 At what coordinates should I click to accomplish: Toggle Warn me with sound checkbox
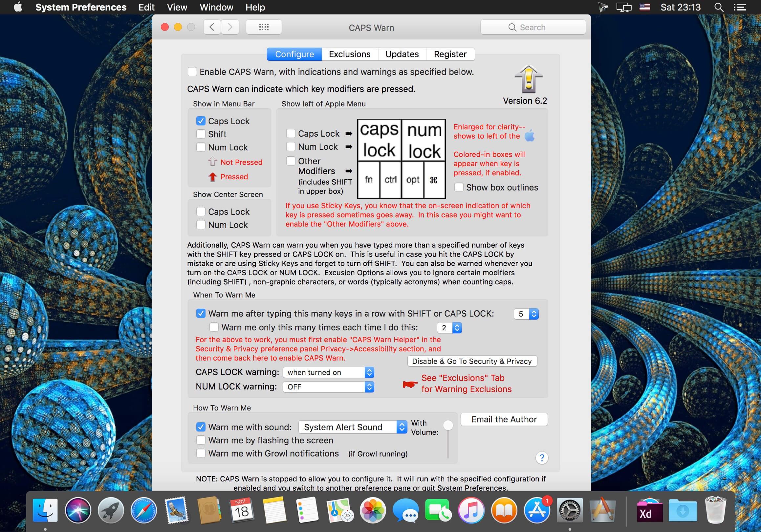201,427
